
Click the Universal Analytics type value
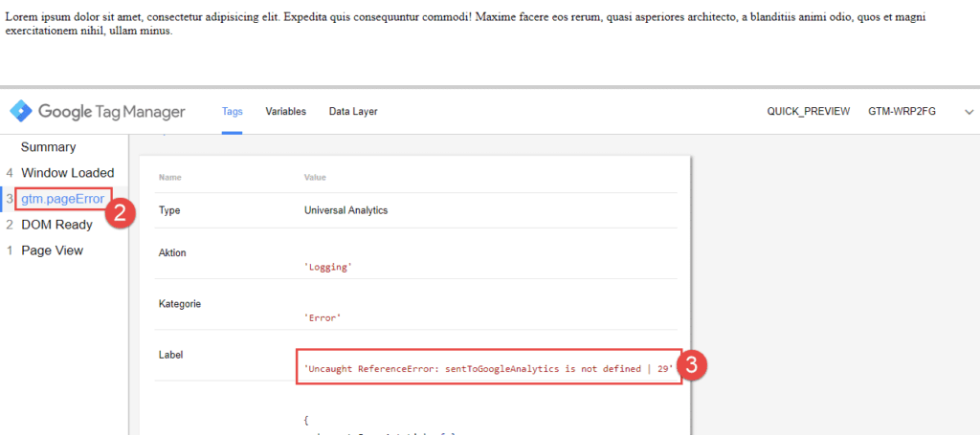[x=345, y=210]
